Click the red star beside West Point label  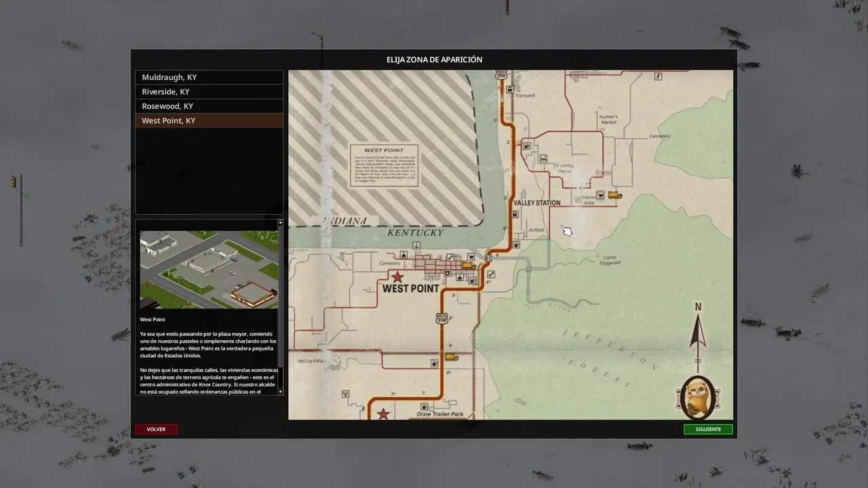click(397, 277)
